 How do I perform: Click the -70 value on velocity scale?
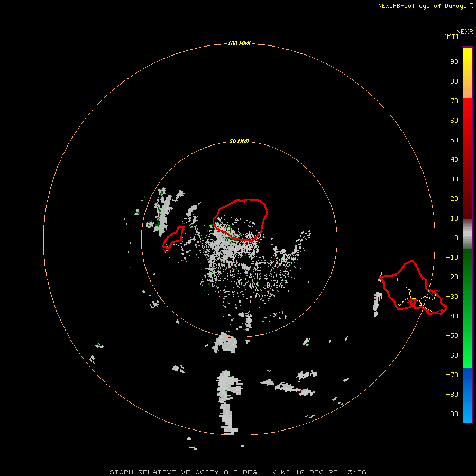tap(452, 375)
